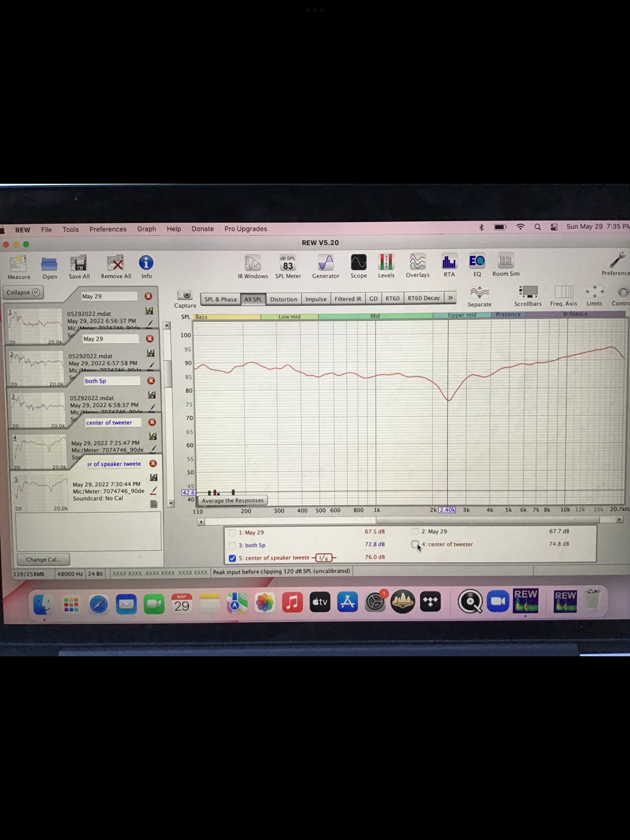Collapse the measurements side panel
This screenshot has height=840, width=630.
pyautogui.click(x=23, y=292)
